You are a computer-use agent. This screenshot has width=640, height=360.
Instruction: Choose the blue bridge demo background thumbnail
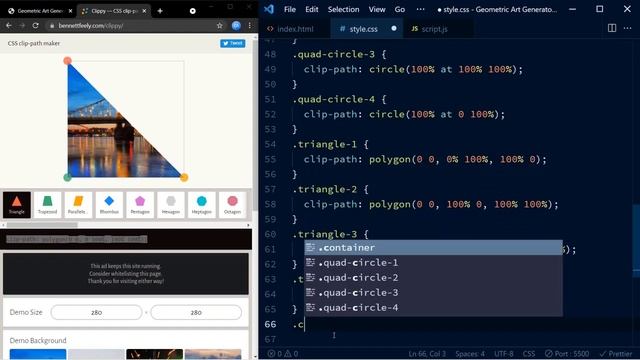click(38, 354)
